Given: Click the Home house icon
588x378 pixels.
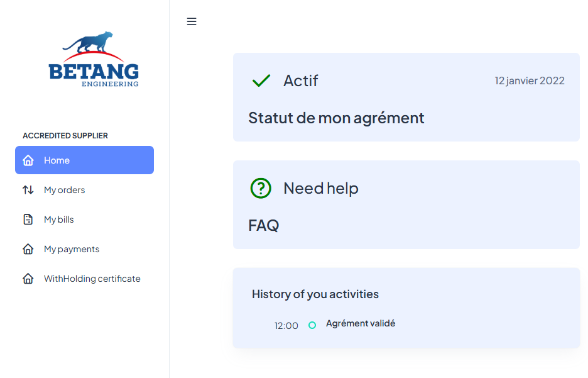Looking at the screenshot, I should 28,160.
